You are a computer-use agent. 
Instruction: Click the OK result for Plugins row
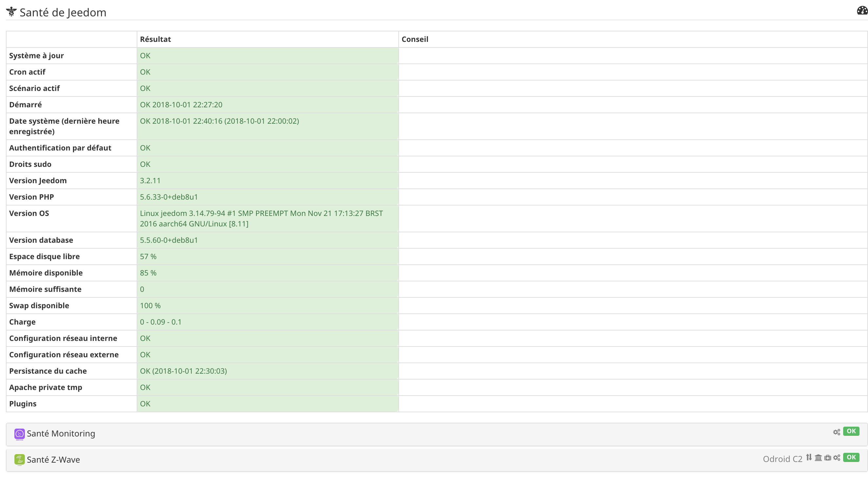point(145,403)
